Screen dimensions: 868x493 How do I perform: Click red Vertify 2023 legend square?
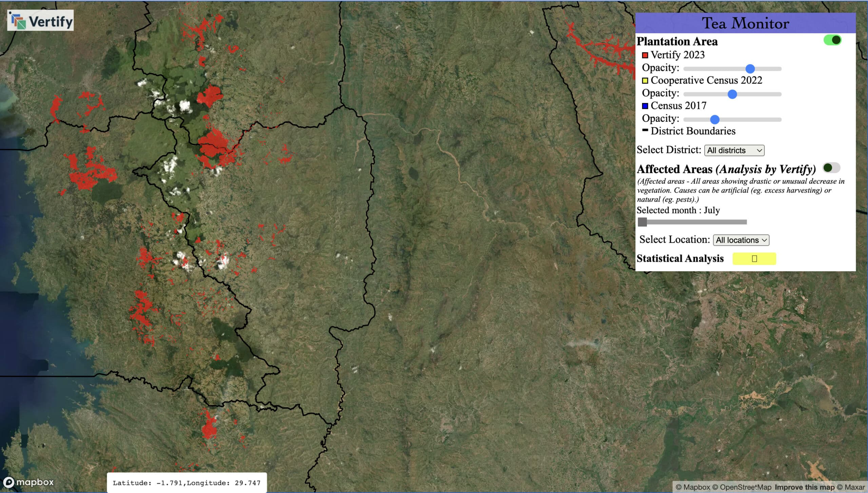click(645, 55)
